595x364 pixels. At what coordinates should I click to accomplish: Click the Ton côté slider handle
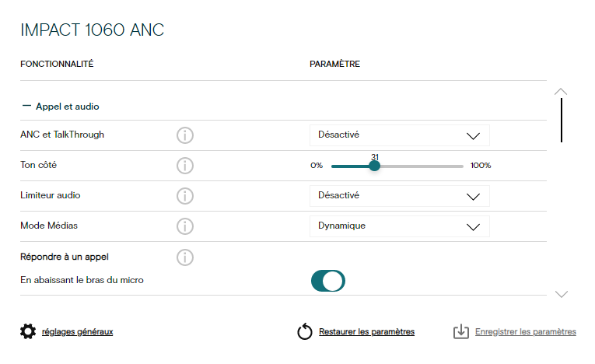(x=375, y=166)
